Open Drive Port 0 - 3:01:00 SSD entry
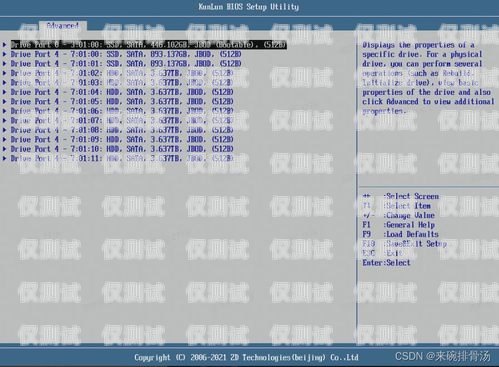 tap(149, 45)
